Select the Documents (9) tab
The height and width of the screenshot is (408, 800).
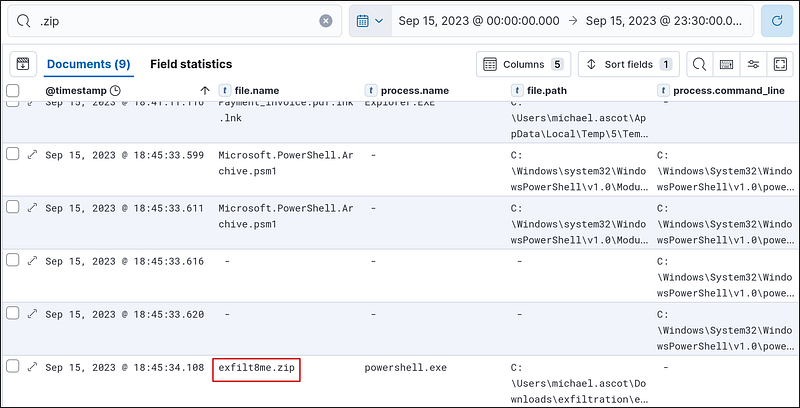pyautogui.click(x=88, y=64)
